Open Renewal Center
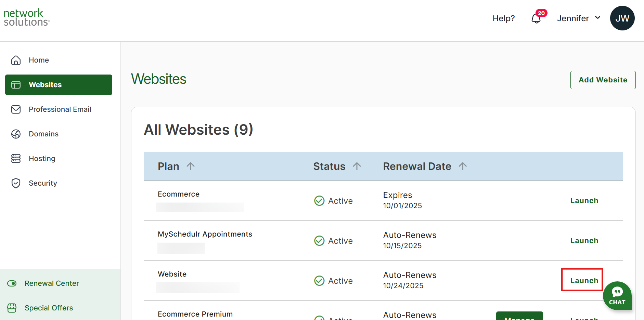 coord(52,283)
